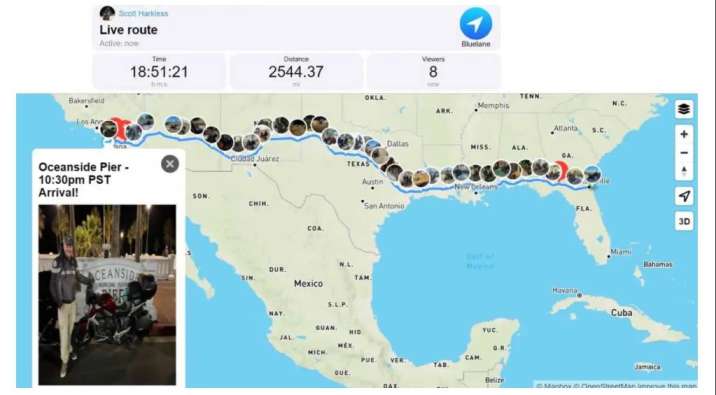Viewport: 716px width, 395px height.
Task: Click the Distance 2544.37 card
Action: point(296,71)
